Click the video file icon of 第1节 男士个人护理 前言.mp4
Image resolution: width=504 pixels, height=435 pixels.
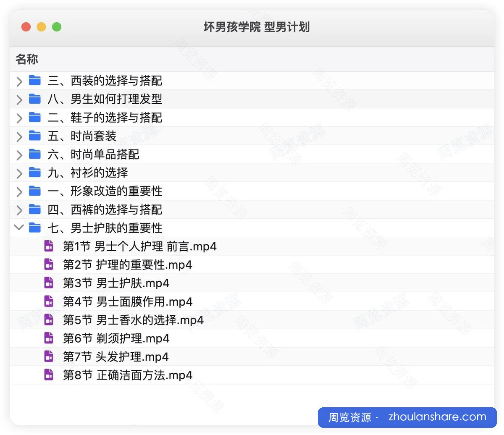(49, 246)
